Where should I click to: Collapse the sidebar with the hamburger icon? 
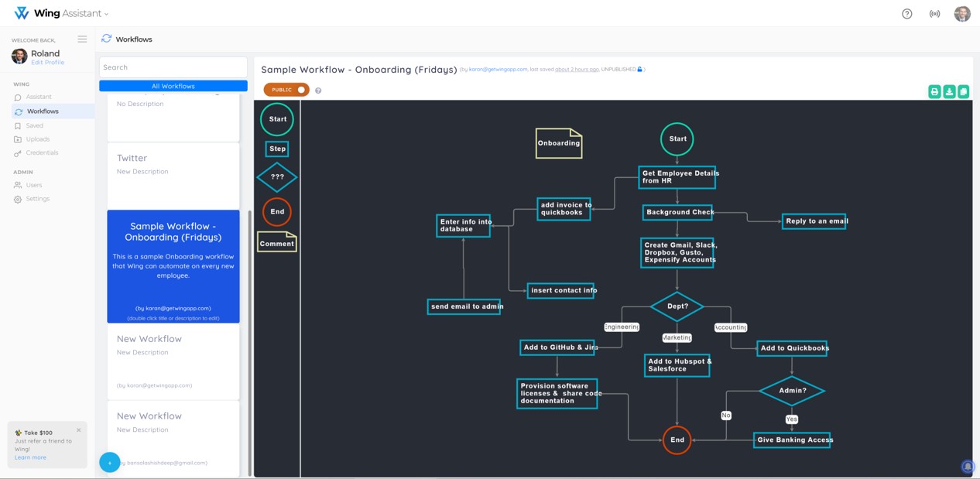pyautogui.click(x=82, y=39)
